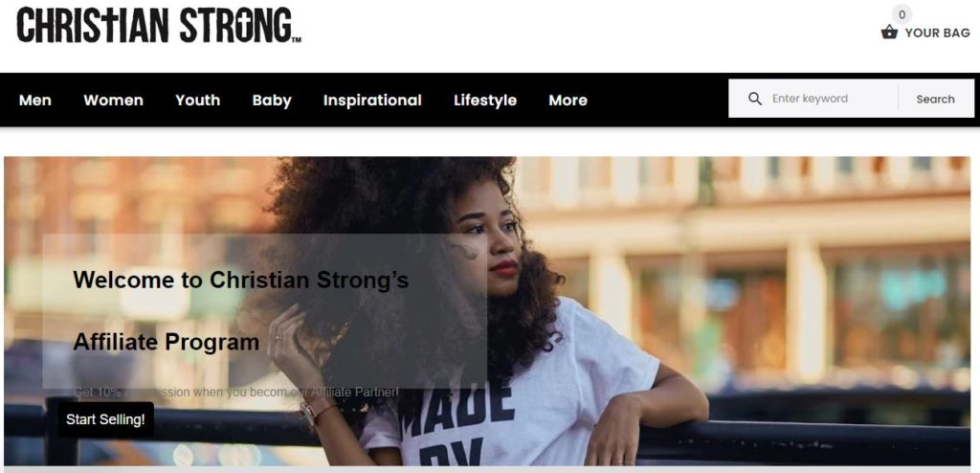Click the hero banner woman photo

487,311
